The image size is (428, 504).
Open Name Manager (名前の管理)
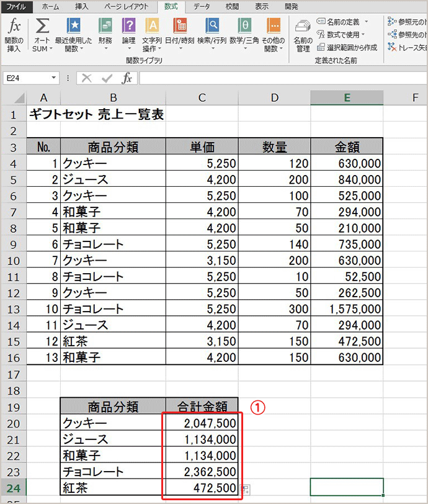coord(303,35)
